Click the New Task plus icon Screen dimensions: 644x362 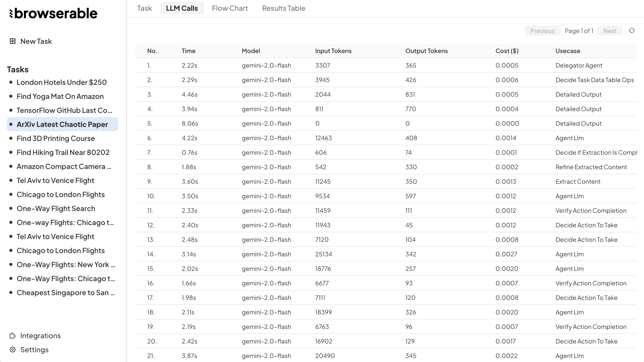(13, 41)
